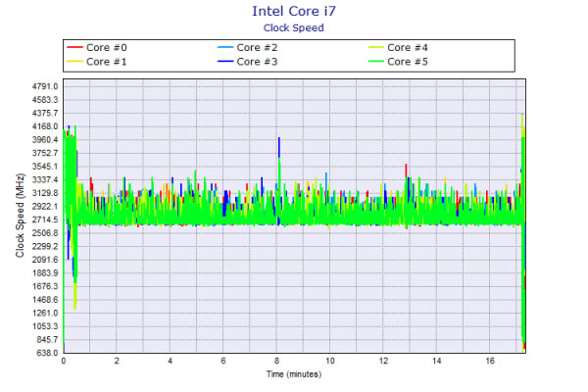
Task: Click the 4375.7 y-axis value
Action: tap(45, 114)
